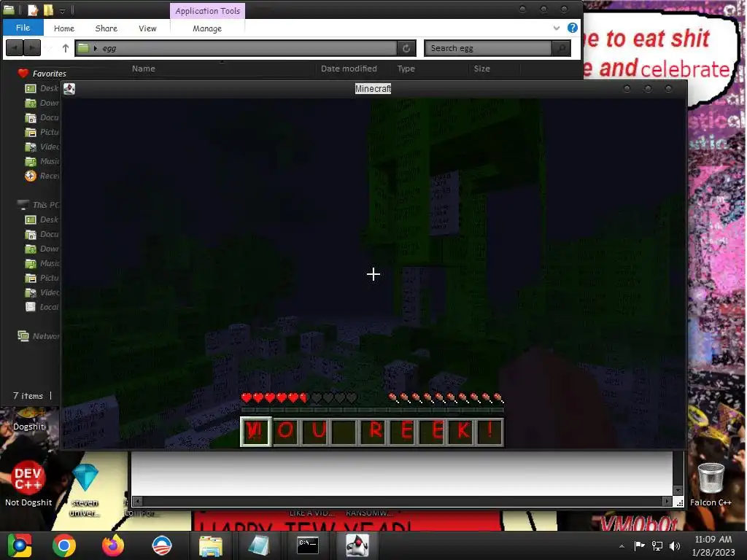Open Not Dogshit Dev-C++ desktop icon

[x=28, y=483]
